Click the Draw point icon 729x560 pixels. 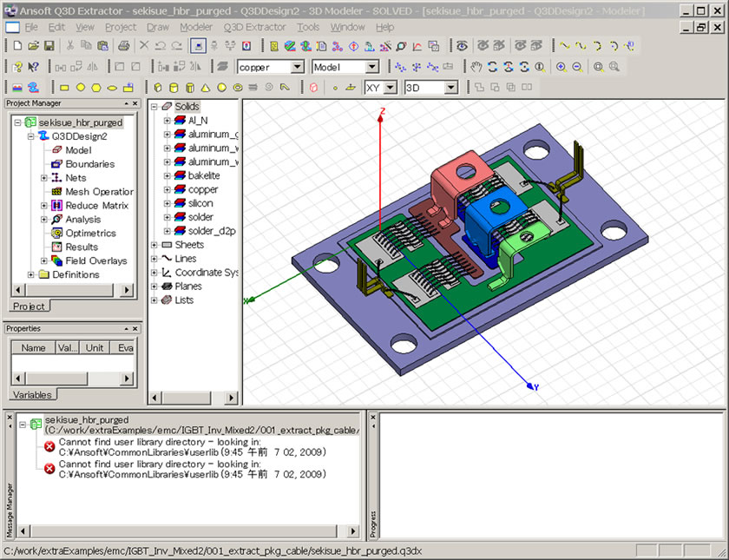[335, 88]
